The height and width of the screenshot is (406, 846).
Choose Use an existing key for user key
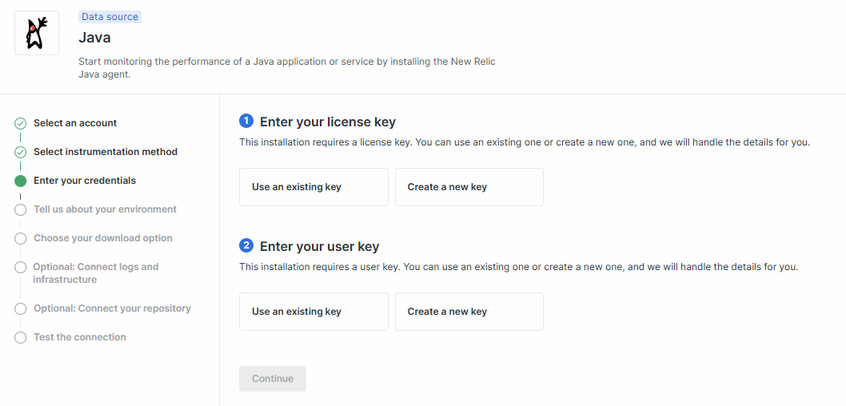tap(314, 312)
